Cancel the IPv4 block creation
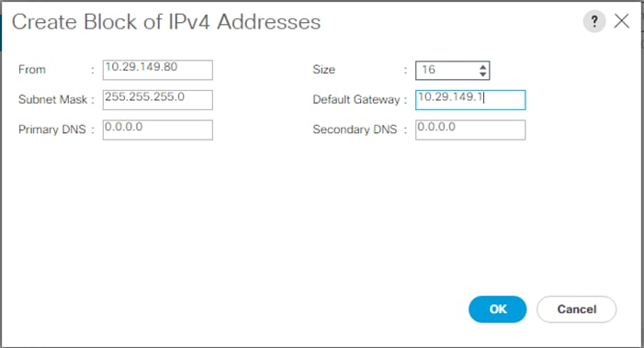The width and height of the screenshot is (644, 348). point(576,309)
